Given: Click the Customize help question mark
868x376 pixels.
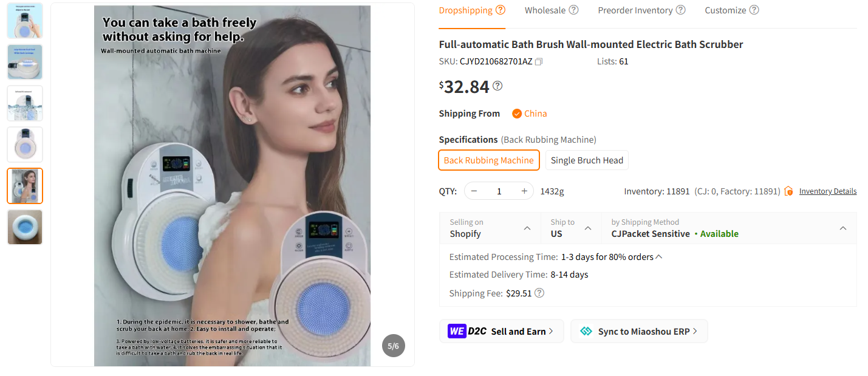Looking at the screenshot, I should tap(754, 10).
